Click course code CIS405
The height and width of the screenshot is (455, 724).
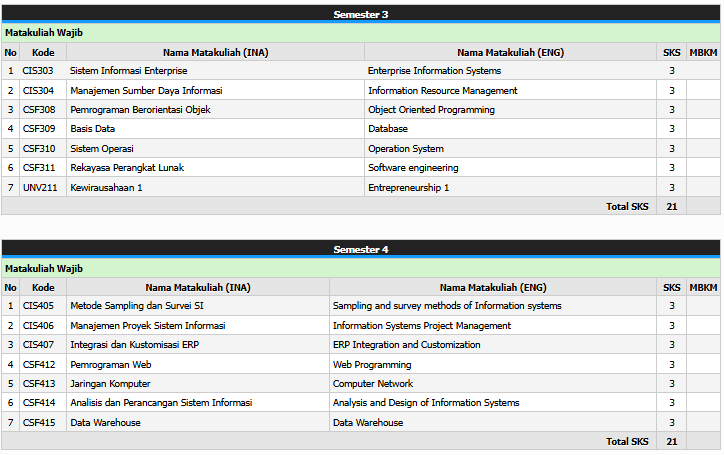(38, 306)
